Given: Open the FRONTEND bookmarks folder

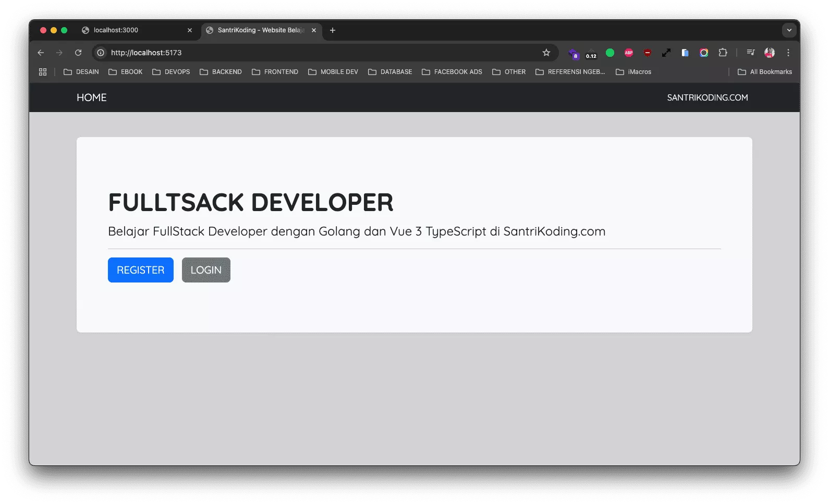Looking at the screenshot, I should (x=275, y=72).
